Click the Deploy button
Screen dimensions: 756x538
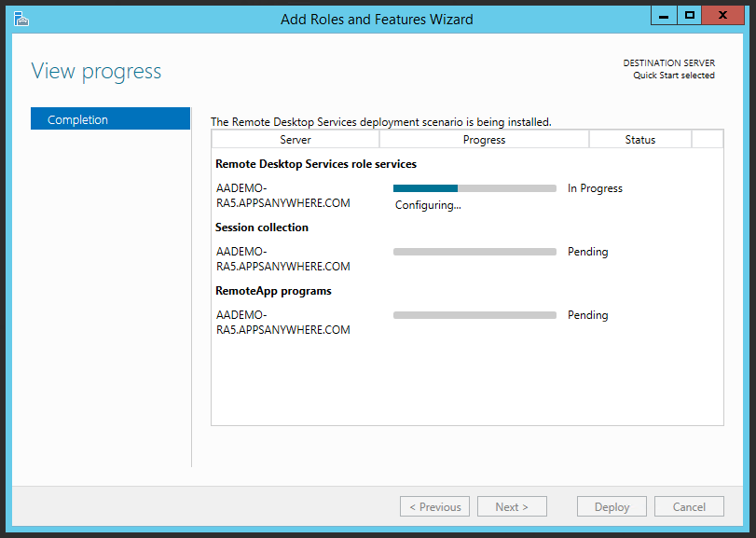[612, 507]
